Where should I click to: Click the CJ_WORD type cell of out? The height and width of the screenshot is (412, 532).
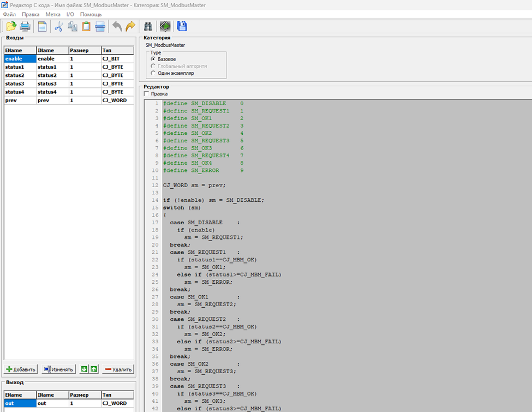point(117,403)
